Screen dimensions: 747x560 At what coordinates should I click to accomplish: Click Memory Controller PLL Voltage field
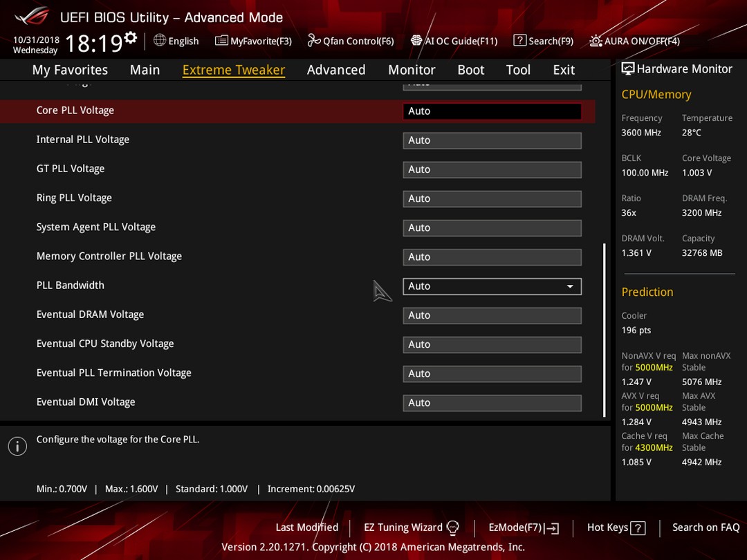(492, 256)
